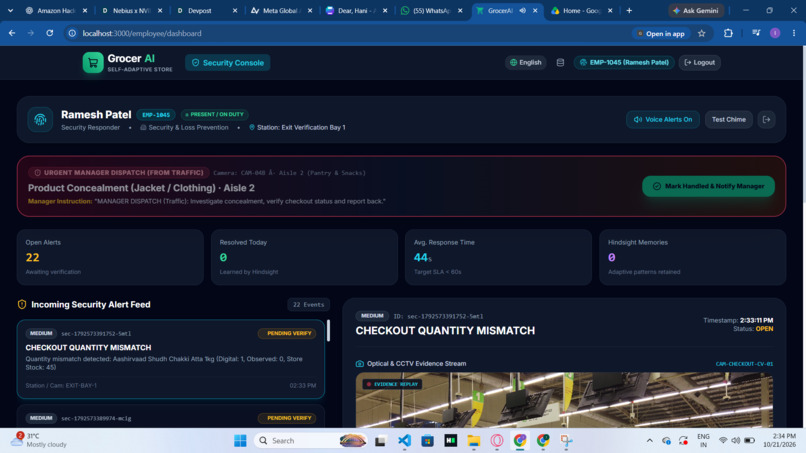Open Visual Studio Code from taskbar

pos(405,441)
